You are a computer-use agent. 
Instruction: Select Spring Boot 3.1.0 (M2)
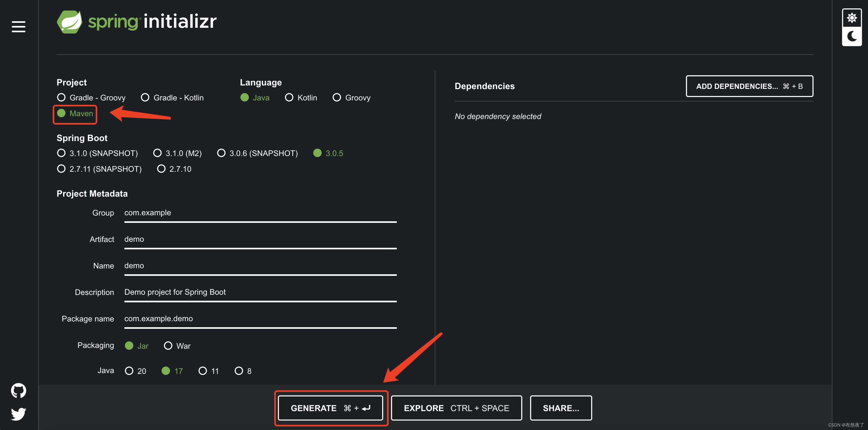tap(177, 153)
